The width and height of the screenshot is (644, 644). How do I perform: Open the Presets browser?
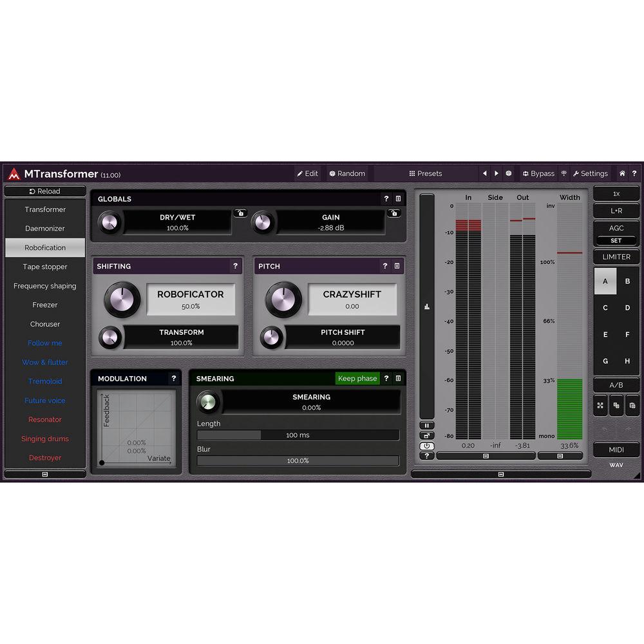(x=424, y=173)
